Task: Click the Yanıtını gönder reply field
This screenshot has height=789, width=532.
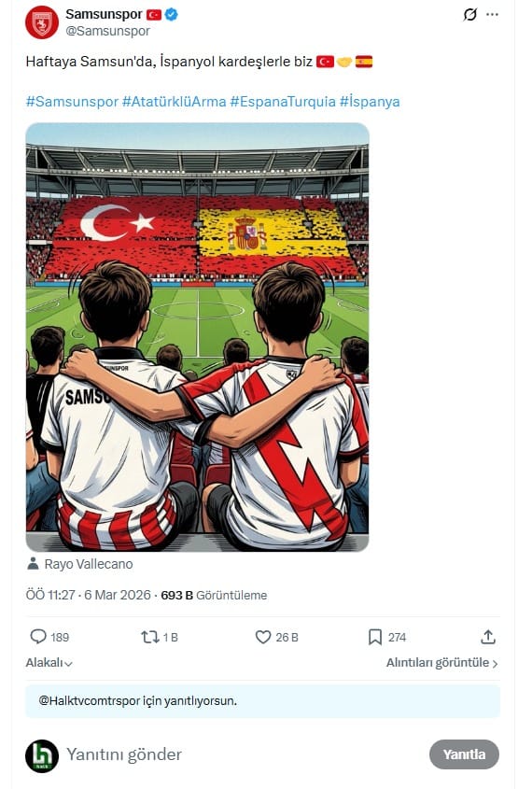Action: [x=244, y=754]
